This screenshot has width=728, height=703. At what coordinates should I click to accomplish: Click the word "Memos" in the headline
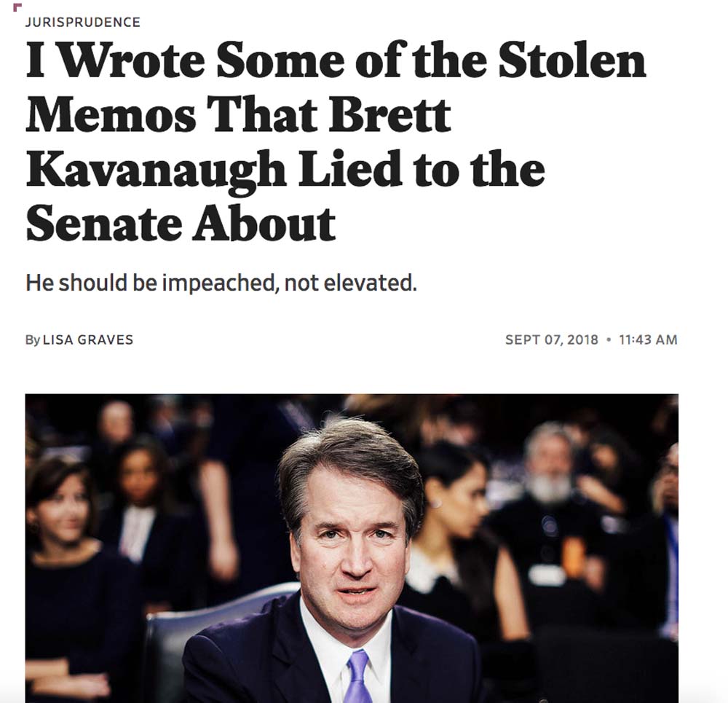(x=111, y=116)
